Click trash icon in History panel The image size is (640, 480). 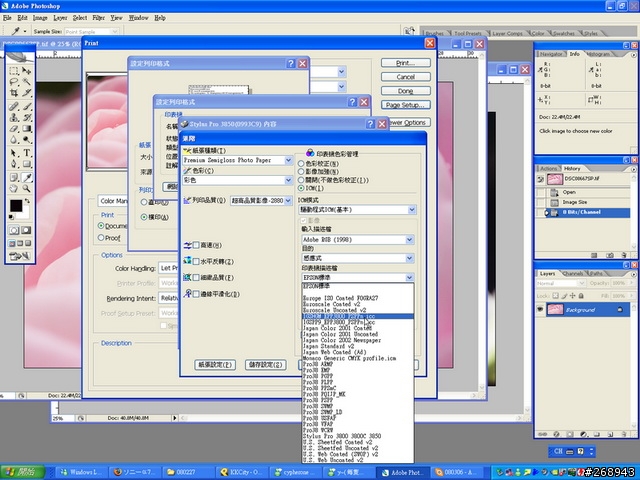coord(624,255)
